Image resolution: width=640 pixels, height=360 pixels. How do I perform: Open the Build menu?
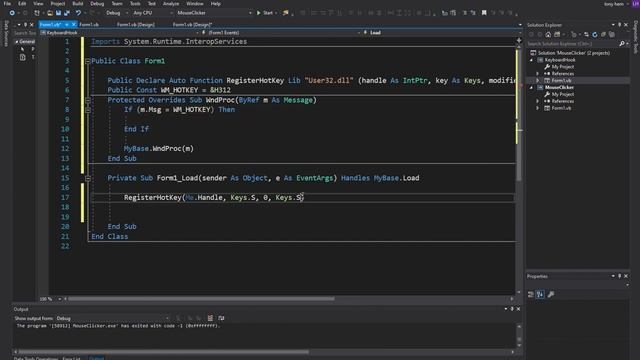click(78, 4)
